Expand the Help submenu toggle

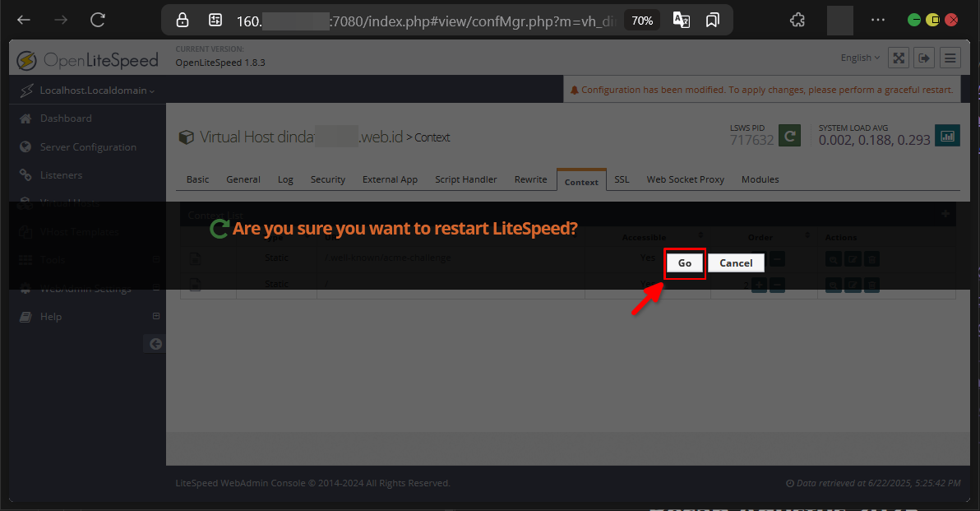[x=156, y=316]
